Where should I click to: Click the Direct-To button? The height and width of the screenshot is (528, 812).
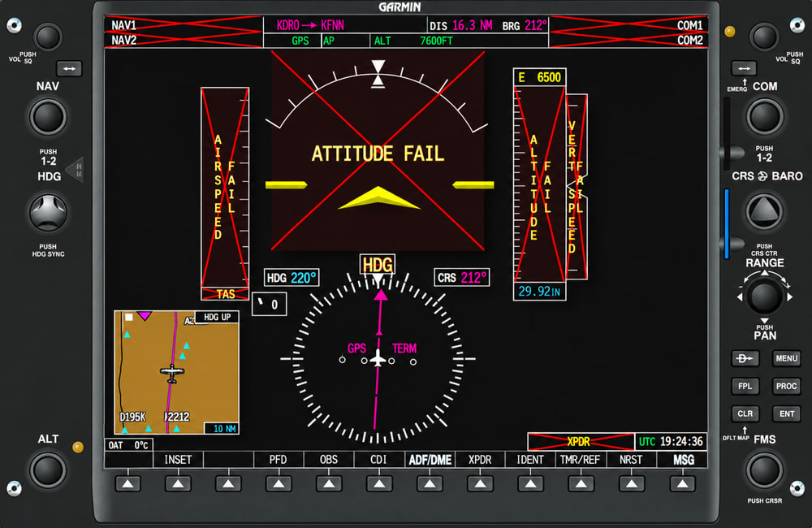tap(745, 358)
